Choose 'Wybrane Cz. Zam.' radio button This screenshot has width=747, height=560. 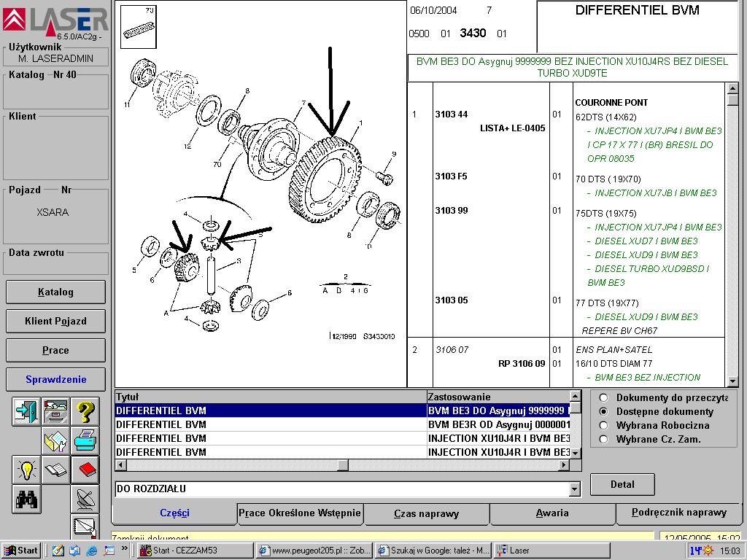pyautogui.click(x=603, y=439)
